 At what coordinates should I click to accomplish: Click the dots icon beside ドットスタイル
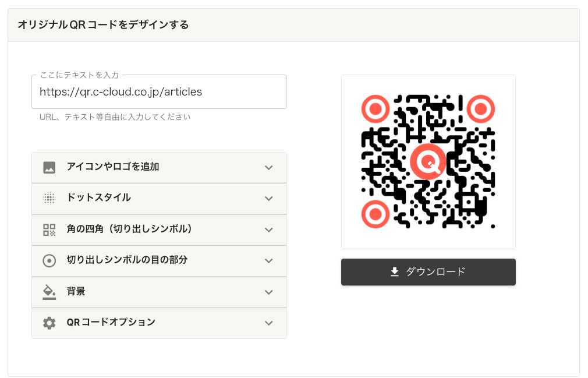click(x=49, y=199)
